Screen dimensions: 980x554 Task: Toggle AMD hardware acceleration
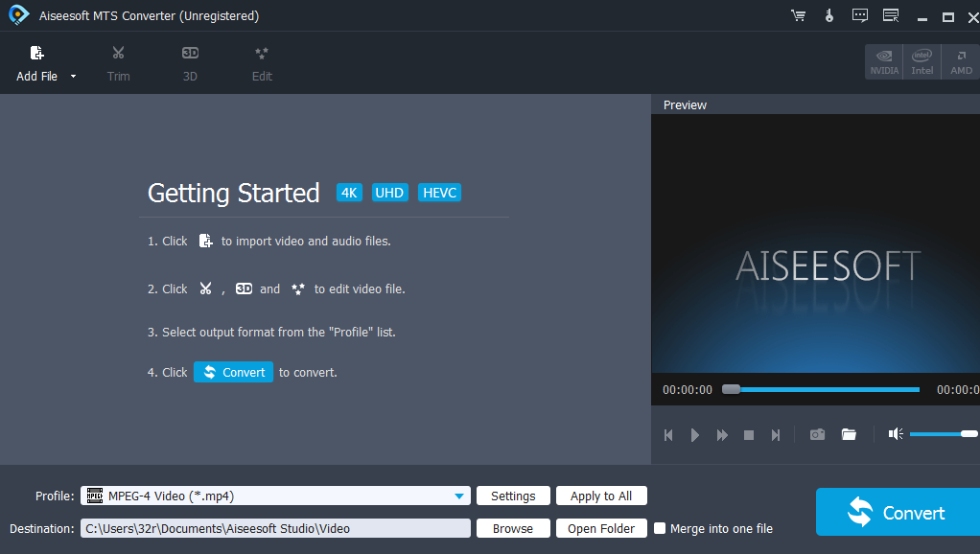[961, 61]
